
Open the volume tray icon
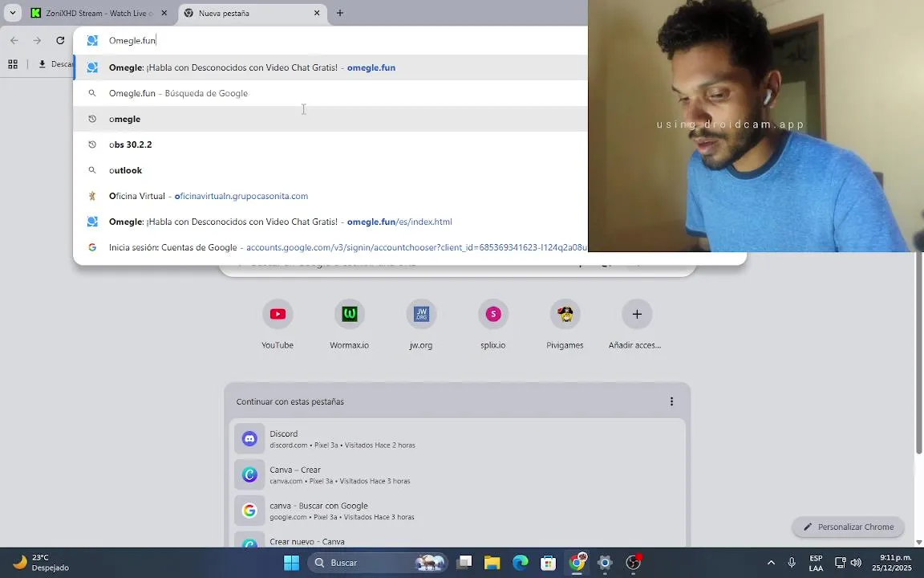[857, 563]
